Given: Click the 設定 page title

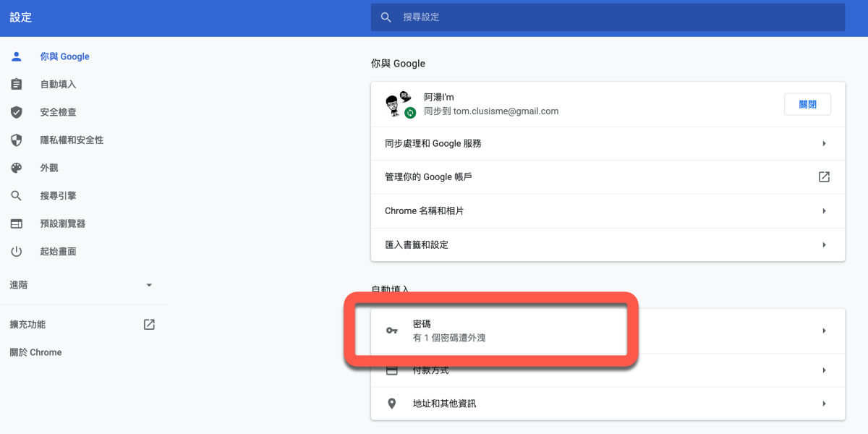Looking at the screenshot, I should point(21,17).
